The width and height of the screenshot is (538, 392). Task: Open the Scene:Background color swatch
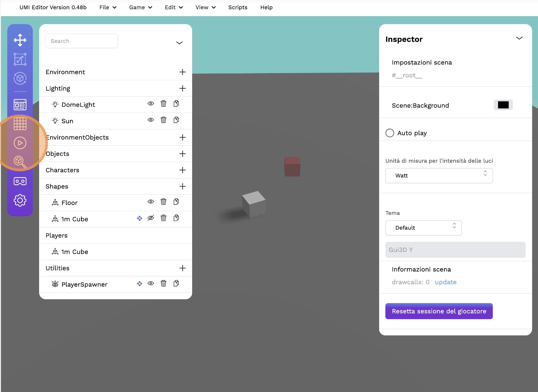503,105
